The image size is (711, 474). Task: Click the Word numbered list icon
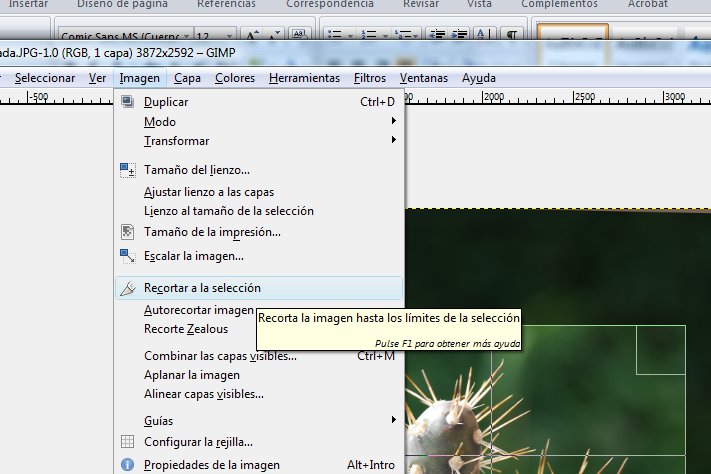point(369,34)
